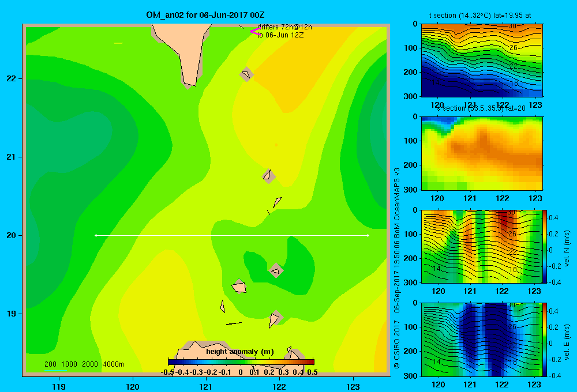Image resolution: width=577 pixels, height=392 pixels.
Task: Click latitude label '19' on main map axis
Action: pos(12,314)
